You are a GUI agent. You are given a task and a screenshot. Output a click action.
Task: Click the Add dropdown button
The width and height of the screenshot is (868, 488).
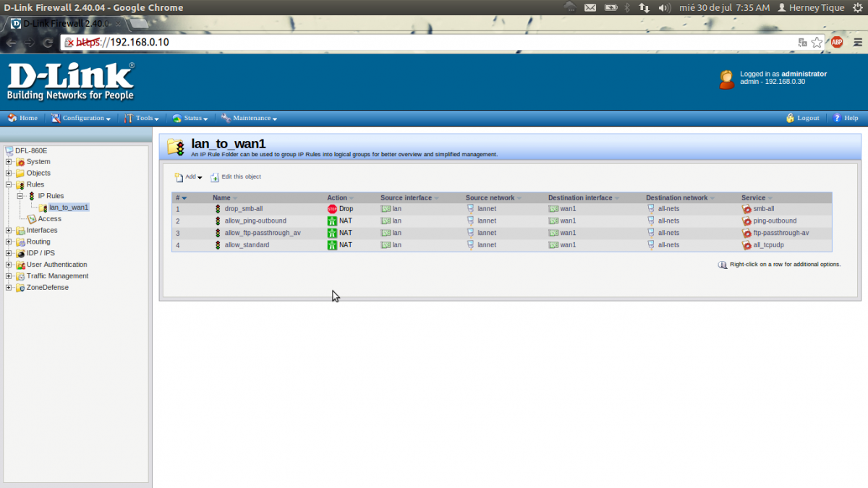(188, 177)
